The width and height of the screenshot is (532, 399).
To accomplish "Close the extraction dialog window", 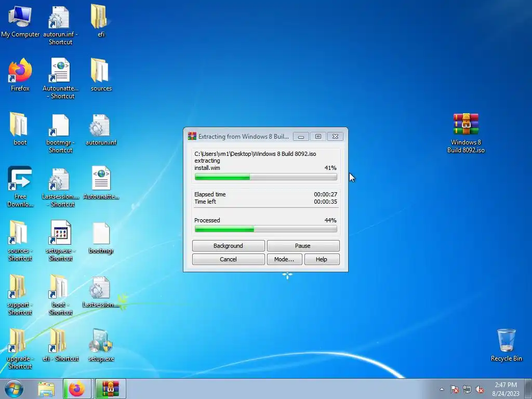I will pyautogui.click(x=335, y=137).
